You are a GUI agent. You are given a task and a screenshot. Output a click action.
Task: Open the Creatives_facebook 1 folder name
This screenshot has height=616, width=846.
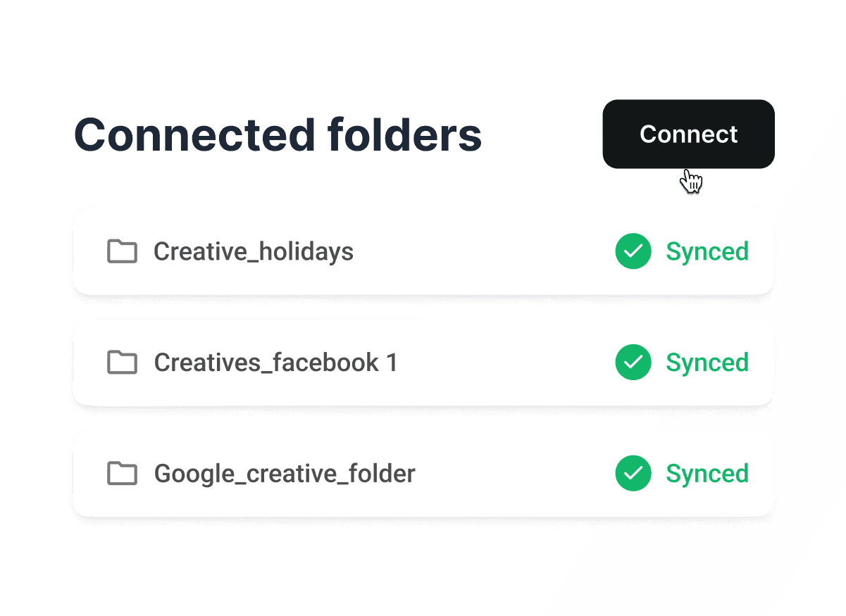coord(275,363)
